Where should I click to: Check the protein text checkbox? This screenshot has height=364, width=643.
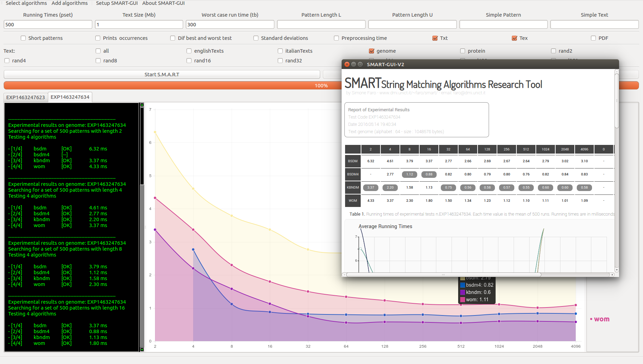pos(463,51)
